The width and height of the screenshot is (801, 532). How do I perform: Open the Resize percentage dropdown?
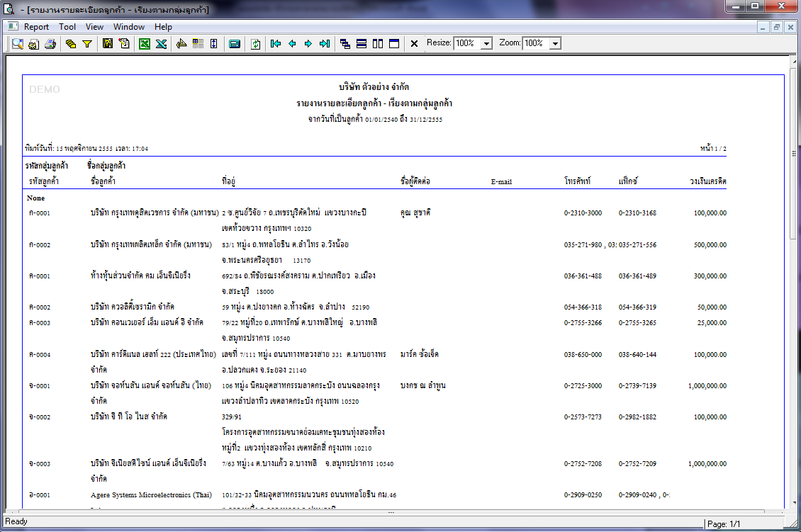pos(487,43)
